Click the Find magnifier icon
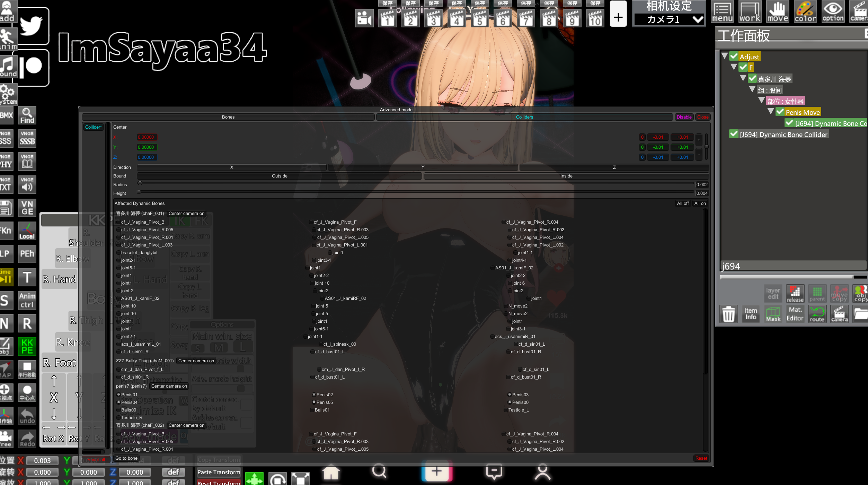The image size is (868, 485). (27, 115)
